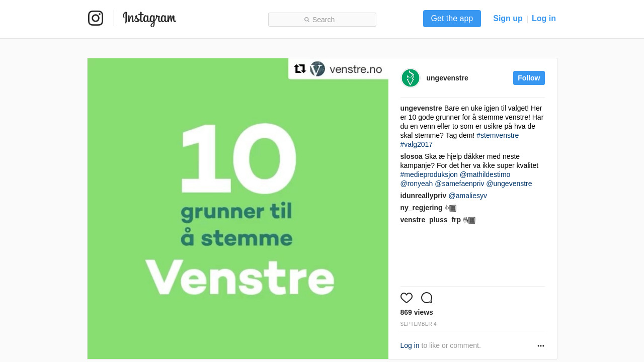Follow the ungevenstre account
Viewport: 644px width, 362px height.
[x=529, y=78]
